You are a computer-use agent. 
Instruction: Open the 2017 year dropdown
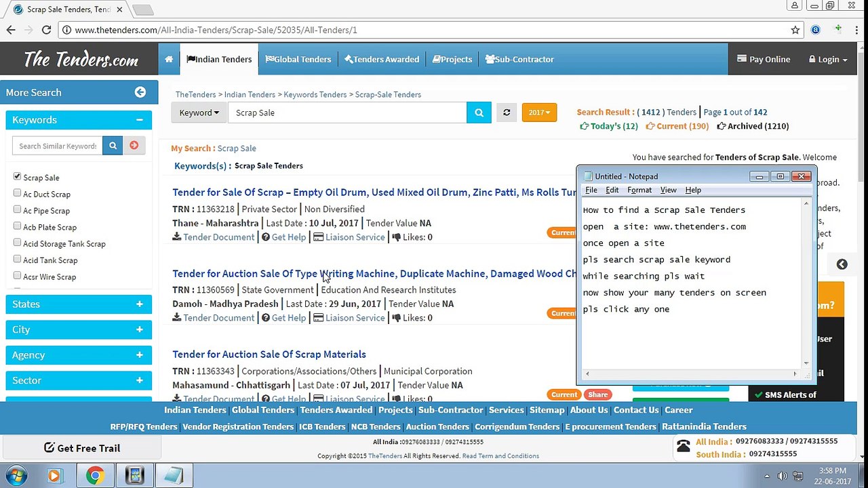click(539, 112)
